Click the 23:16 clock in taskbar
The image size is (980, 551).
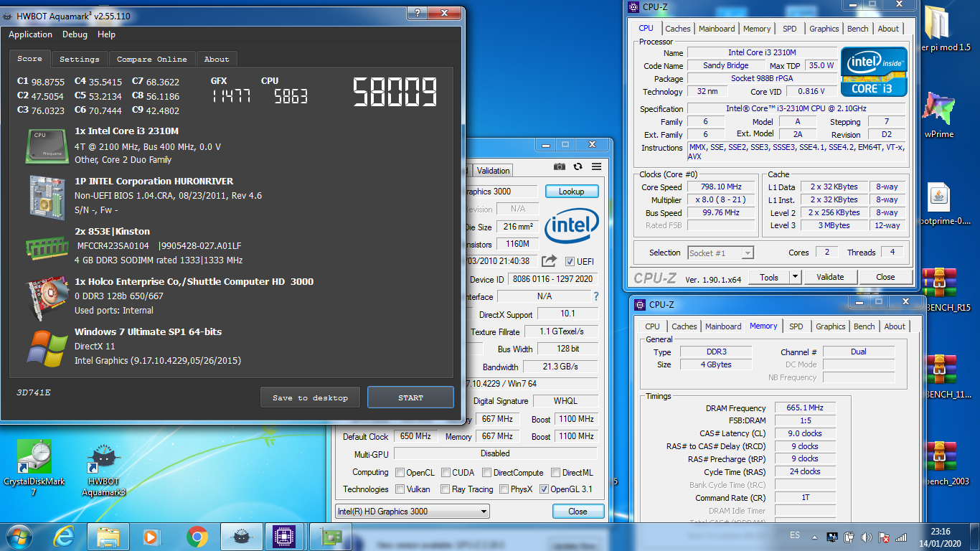tap(940, 532)
